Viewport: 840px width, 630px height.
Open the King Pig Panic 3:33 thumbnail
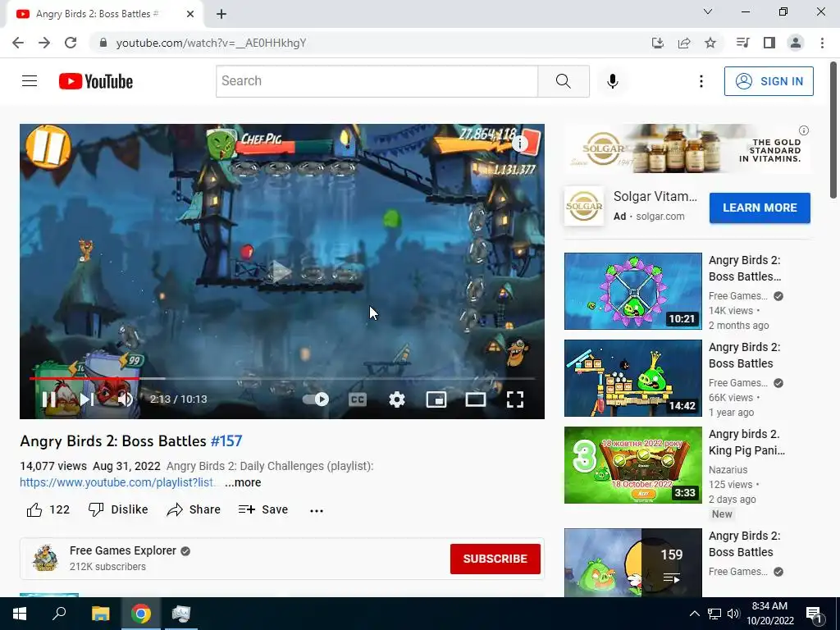632,465
